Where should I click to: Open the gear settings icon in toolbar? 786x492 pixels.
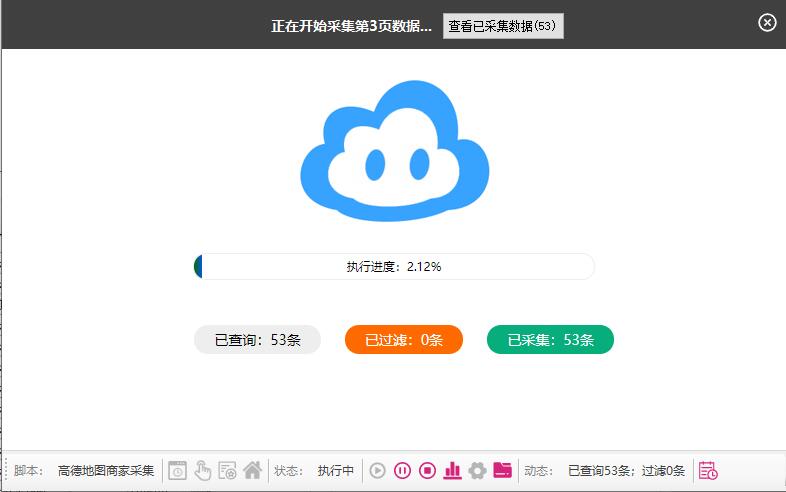click(x=477, y=470)
